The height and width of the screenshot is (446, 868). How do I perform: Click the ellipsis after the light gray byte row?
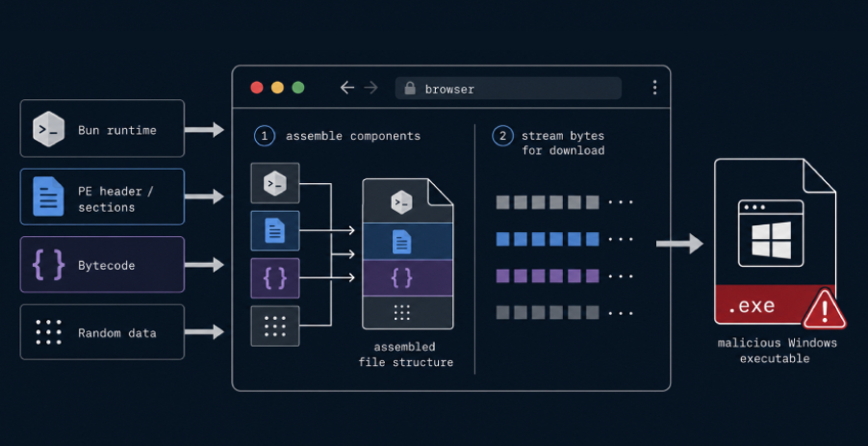pyautogui.click(x=621, y=203)
